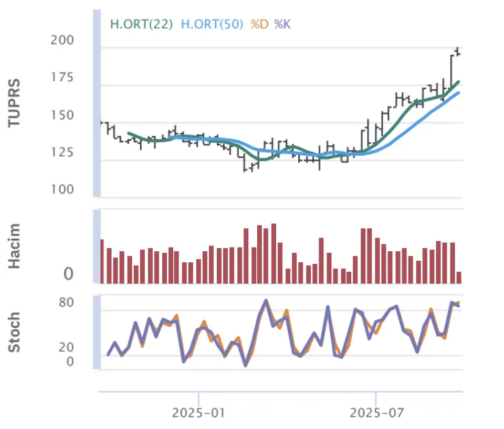The image size is (504, 429).
Task: Click the latest price candle near 200
Action: [x=457, y=51]
